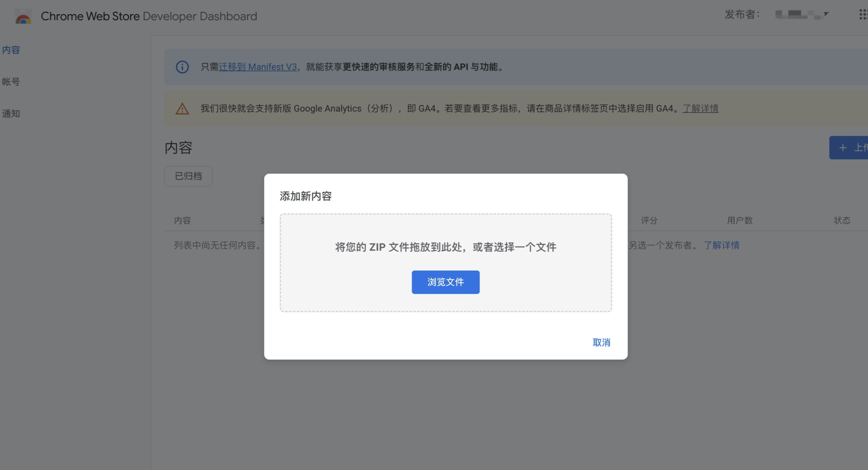Follow the 迁移到 Manifest V3 link
This screenshot has width=868, height=470.
click(258, 67)
